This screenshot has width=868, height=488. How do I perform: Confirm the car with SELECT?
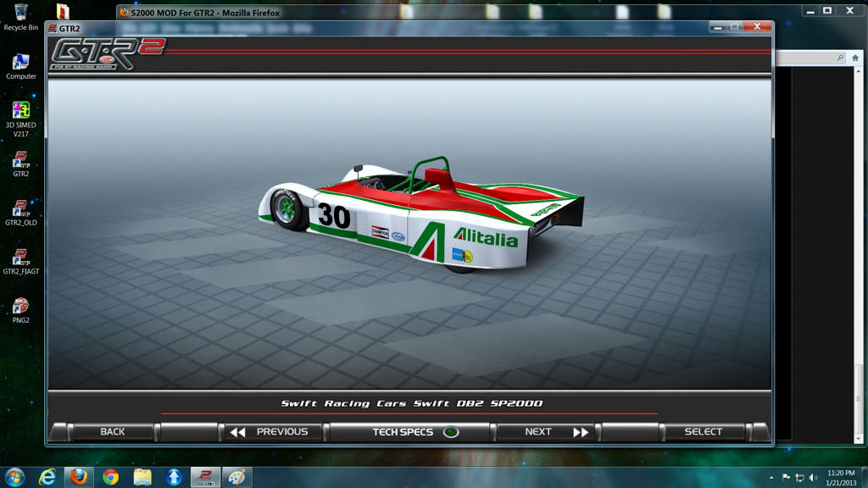[703, 431]
